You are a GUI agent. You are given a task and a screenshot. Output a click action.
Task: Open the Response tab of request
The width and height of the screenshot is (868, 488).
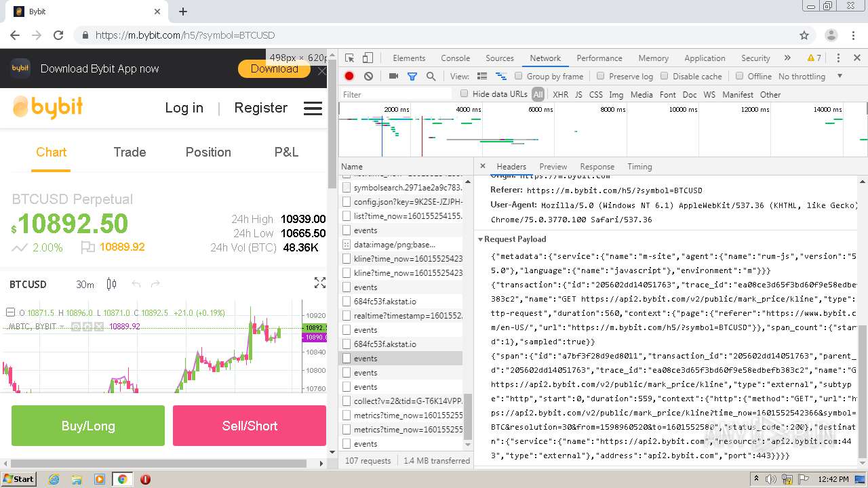(x=597, y=167)
